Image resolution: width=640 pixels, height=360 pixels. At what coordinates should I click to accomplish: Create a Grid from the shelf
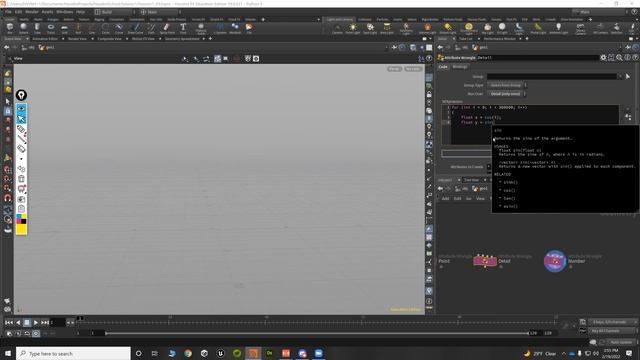tap(64, 29)
